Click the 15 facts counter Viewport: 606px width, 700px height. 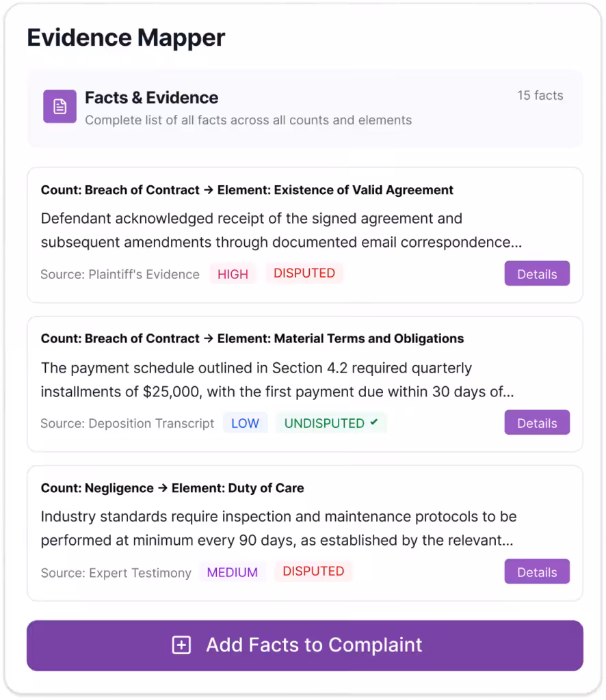coord(540,96)
